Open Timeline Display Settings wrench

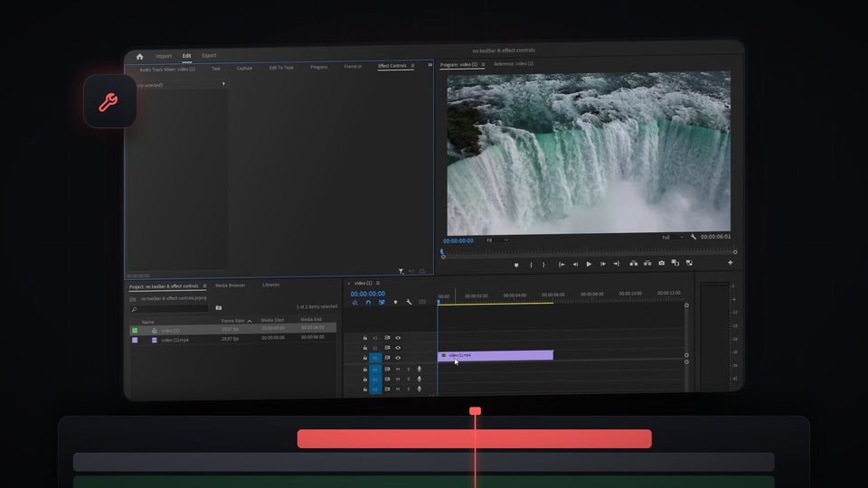pyautogui.click(x=409, y=302)
